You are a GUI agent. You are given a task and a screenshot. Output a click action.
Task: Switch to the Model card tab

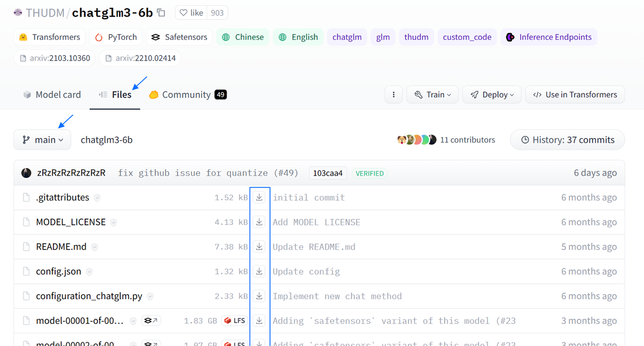52,95
